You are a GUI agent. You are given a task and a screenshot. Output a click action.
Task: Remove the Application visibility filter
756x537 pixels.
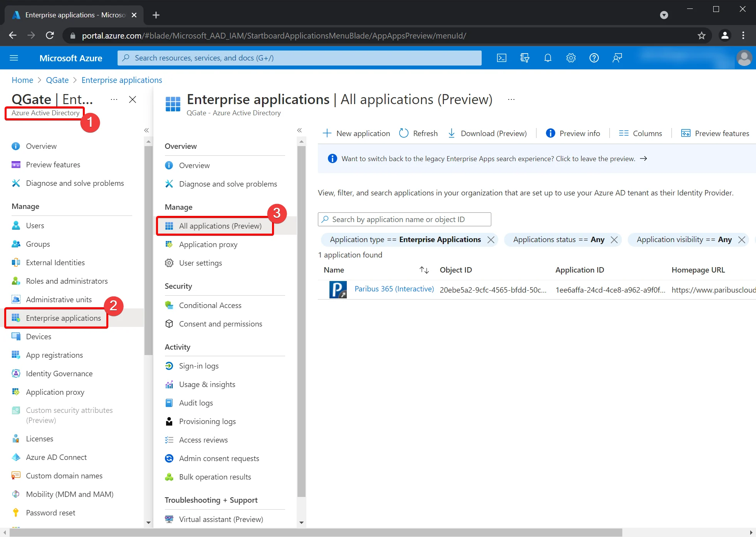pos(742,240)
